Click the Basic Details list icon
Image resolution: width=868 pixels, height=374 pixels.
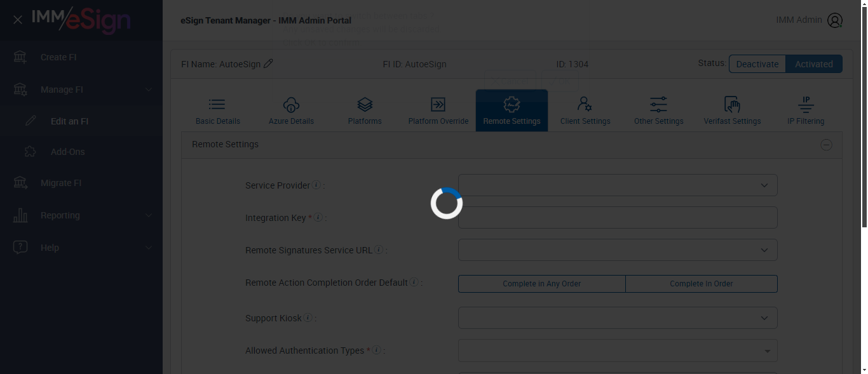[217, 104]
